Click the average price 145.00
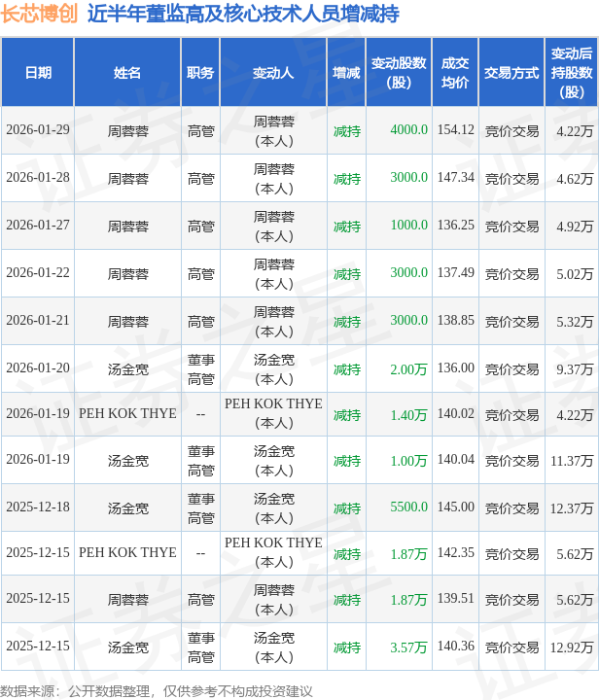Screen dimensions: 599x700 coord(455,507)
